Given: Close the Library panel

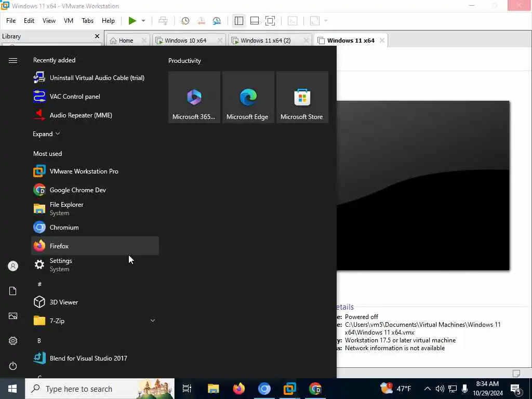Looking at the screenshot, I should coord(97,36).
